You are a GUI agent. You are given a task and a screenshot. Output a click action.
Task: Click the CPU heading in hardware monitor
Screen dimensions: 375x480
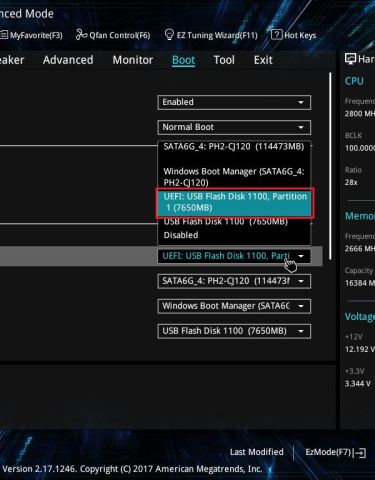pos(354,81)
